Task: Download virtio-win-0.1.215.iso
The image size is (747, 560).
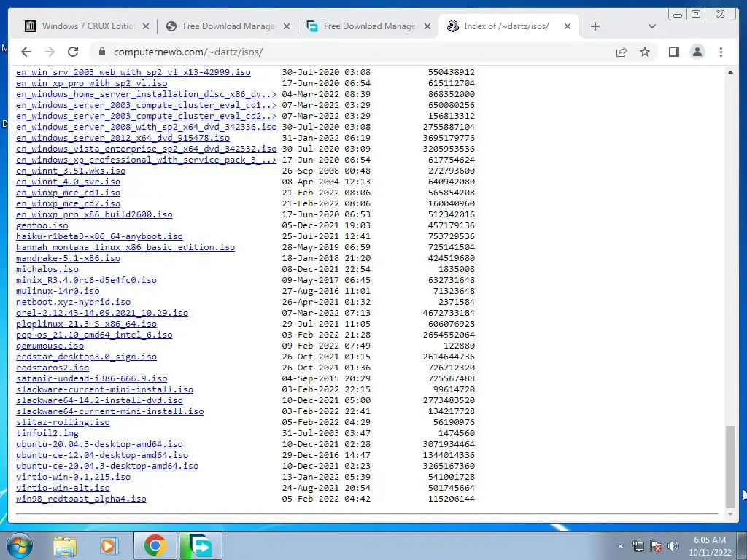Action: [74, 478]
